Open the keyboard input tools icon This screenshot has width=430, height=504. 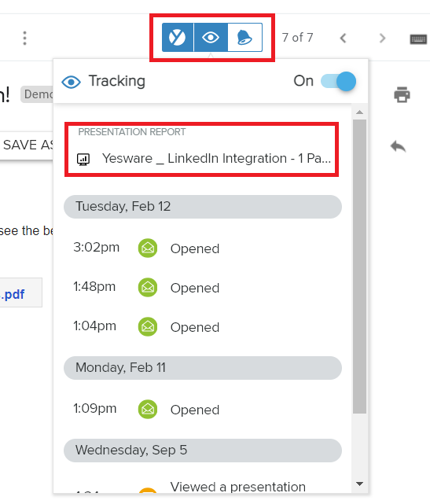(x=418, y=39)
